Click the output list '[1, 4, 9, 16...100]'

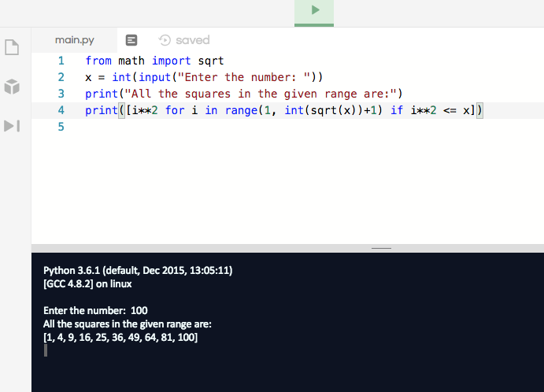120,337
